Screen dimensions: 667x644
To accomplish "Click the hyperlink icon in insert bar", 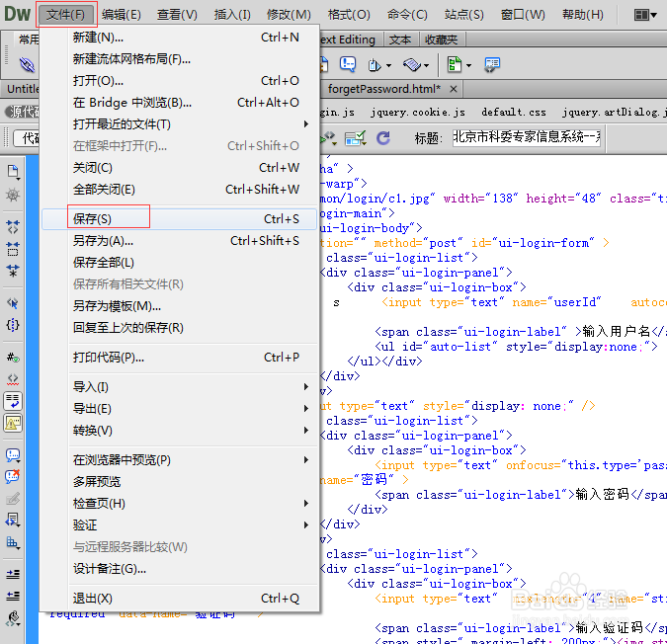I will [27, 64].
